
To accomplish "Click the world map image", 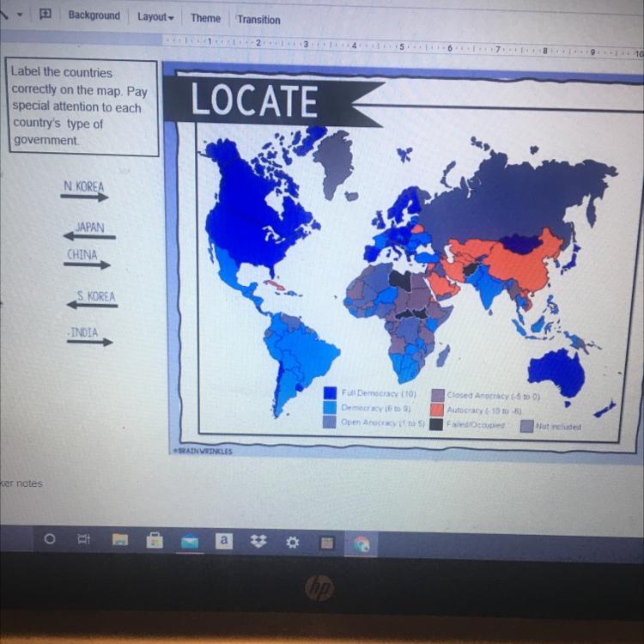I will tap(409, 271).
